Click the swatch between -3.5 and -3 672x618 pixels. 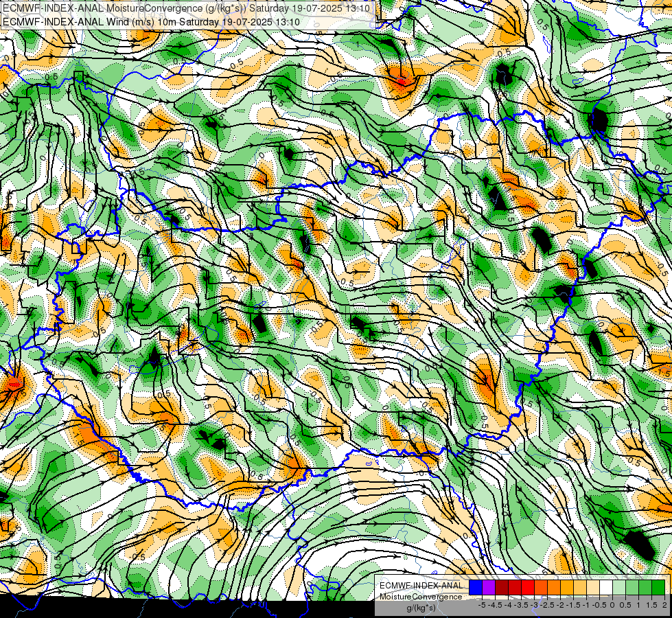pyautogui.click(x=528, y=587)
